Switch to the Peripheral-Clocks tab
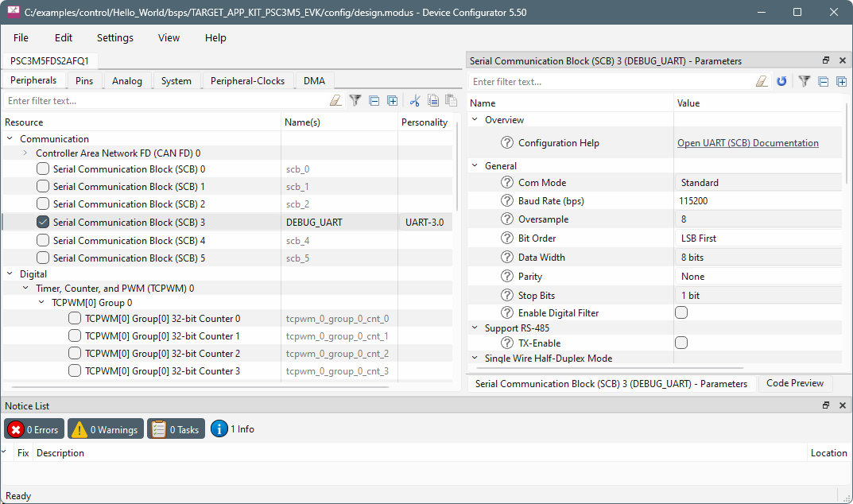The width and height of the screenshot is (853, 504). (x=248, y=81)
